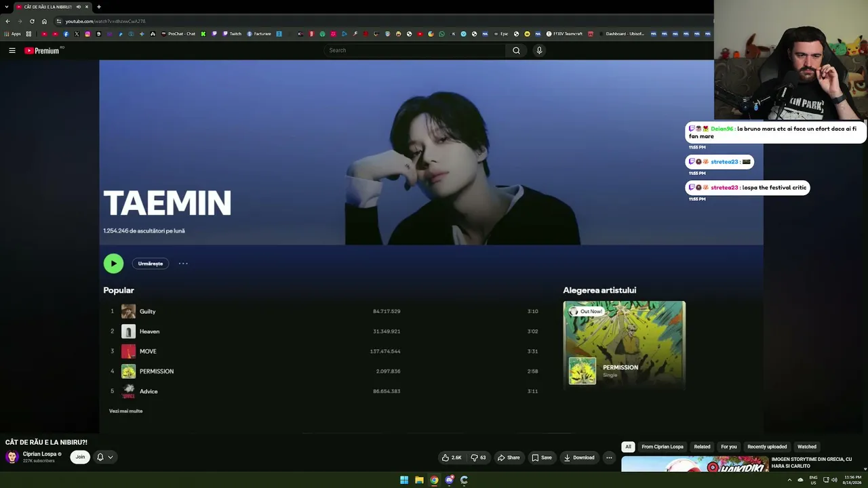Select the Guilty track row title

tap(148, 311)
